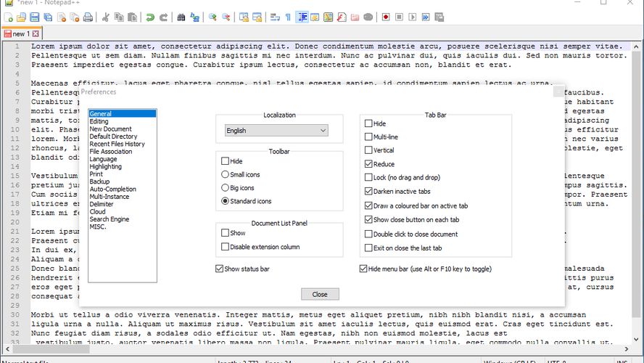Click the Close button in Preferences

pyautogui.click(x=320, y=294)
